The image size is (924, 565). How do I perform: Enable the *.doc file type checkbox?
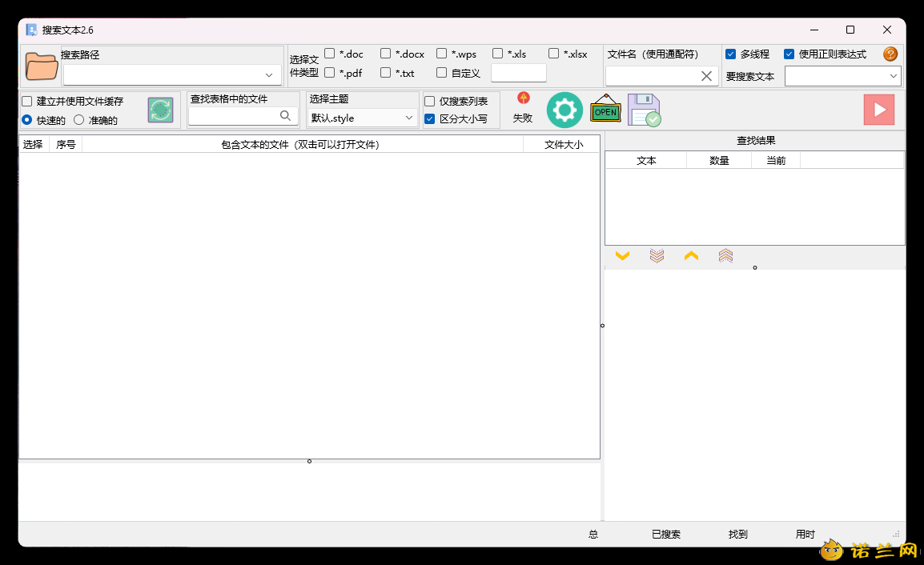(329, 54)
